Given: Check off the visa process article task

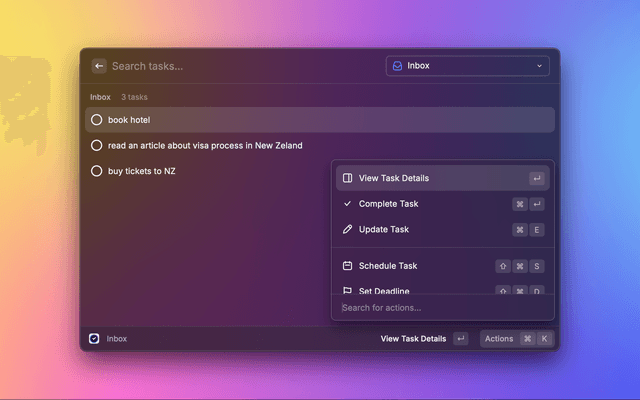Looking at the screenshot, I should pos(97,145).
